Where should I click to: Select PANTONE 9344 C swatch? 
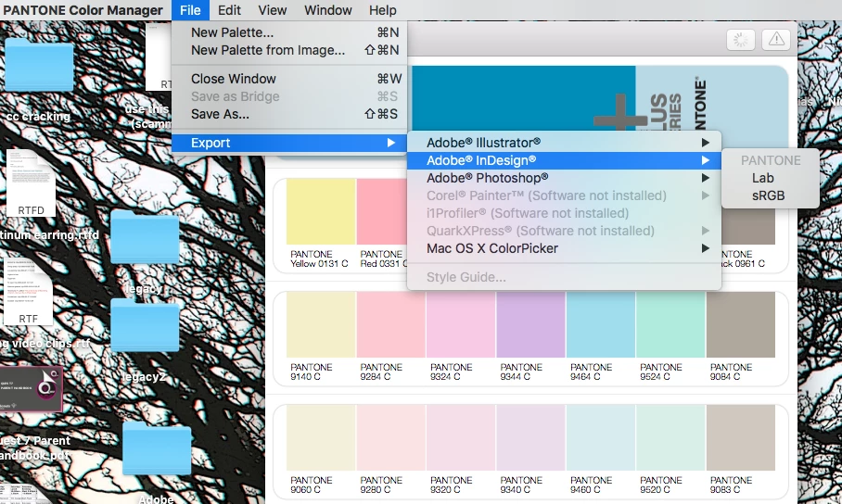pyautogui.click(x=530, y=325)
